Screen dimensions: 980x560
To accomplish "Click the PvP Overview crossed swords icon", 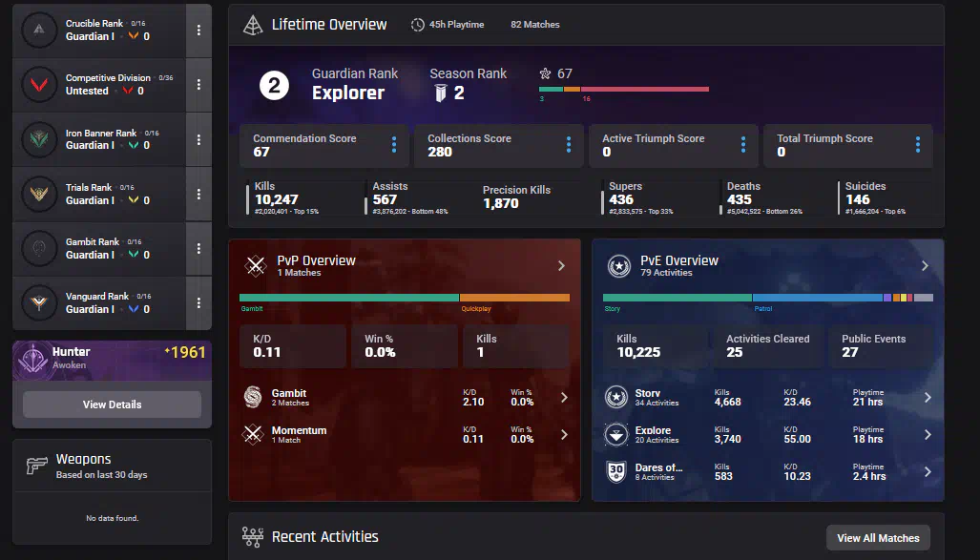I will pyautogui.click(x=255, y=265).
